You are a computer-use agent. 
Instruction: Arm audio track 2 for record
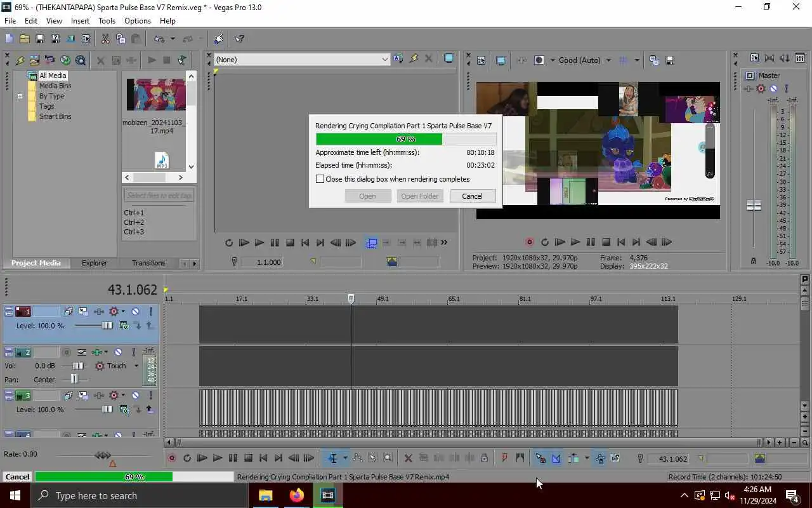pyautogui.click(x=66, y=352)
